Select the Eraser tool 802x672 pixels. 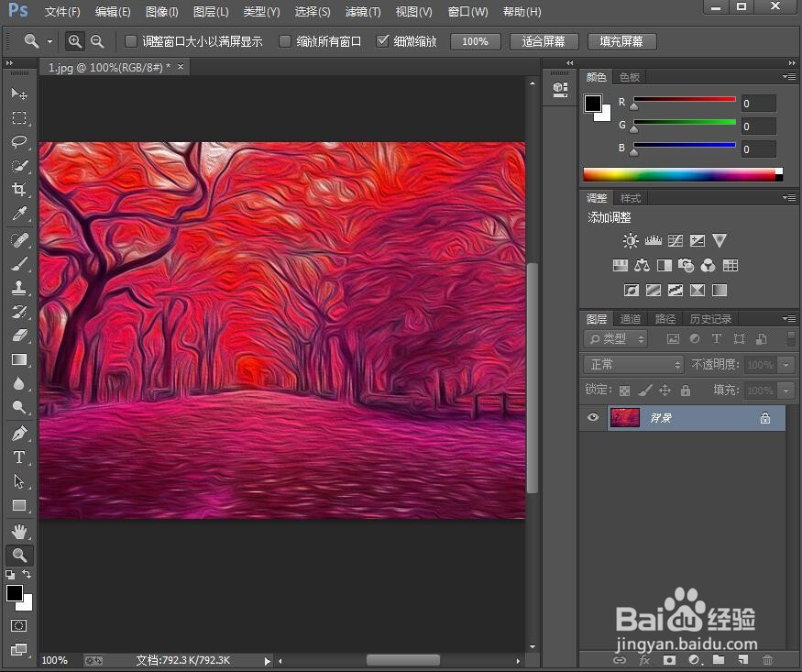pyautogui.click(x=19, y=336)
